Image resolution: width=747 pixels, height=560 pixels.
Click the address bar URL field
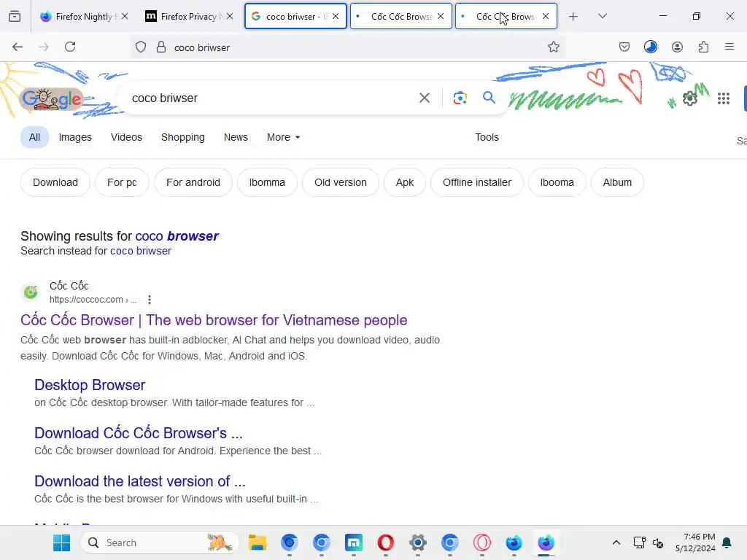348,47
